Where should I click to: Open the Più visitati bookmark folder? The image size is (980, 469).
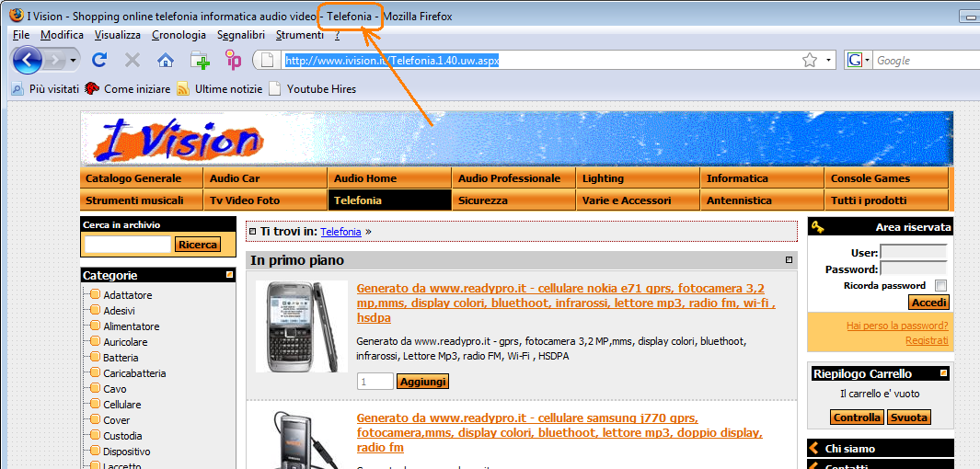pos(45,88)
